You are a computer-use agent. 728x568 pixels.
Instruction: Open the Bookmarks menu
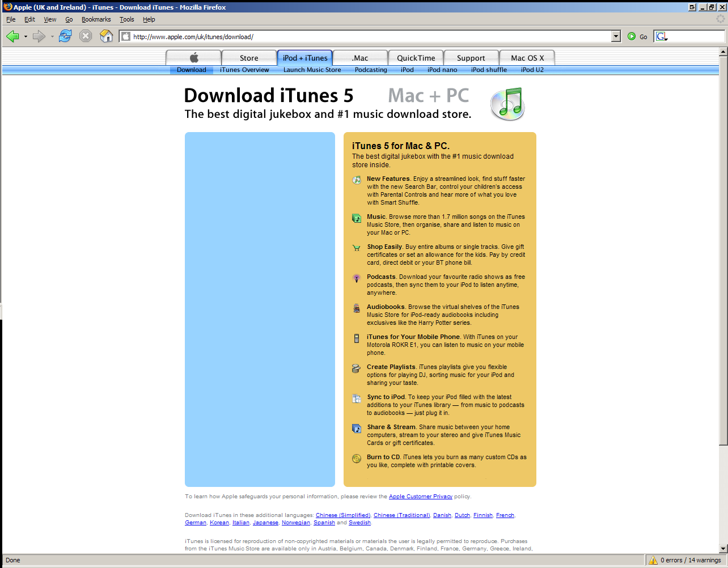(x=96, y=19)
